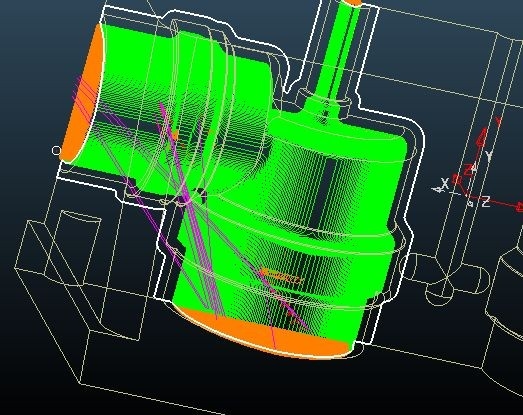Click the red Y axis arrow of the triad
Viewport: 523px width, 415px height.
tap(481, 137)
